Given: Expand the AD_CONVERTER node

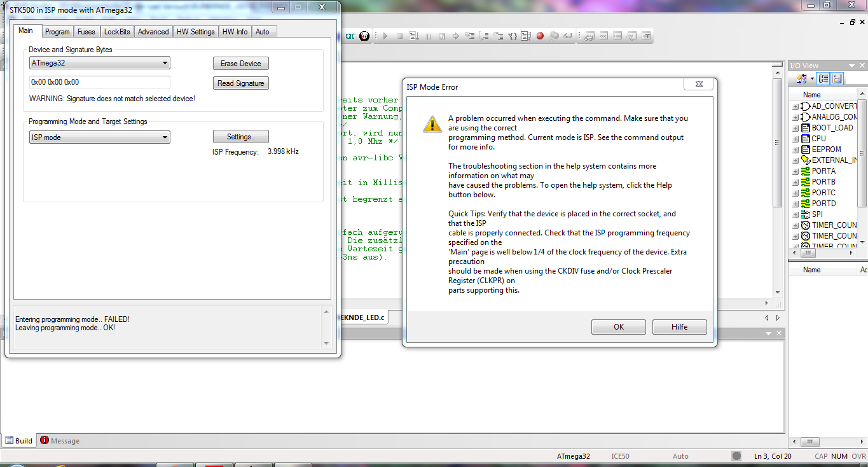Looking at the screenshot, I should pos(796,106).
